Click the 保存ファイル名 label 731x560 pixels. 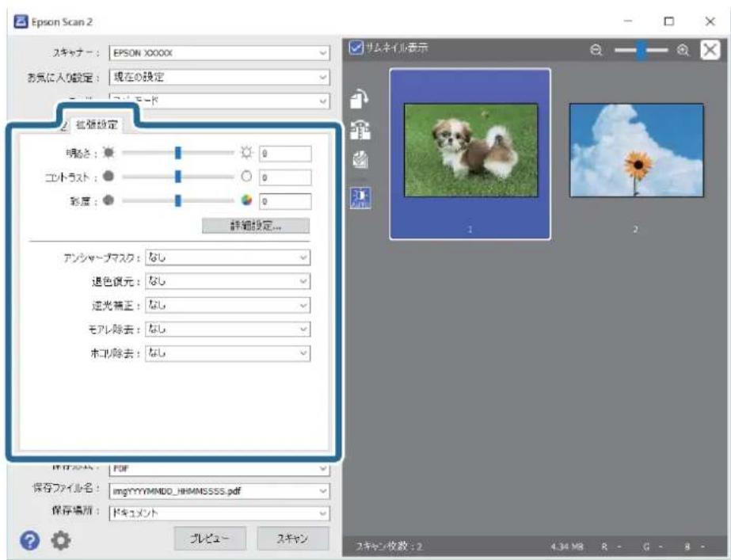66,488
